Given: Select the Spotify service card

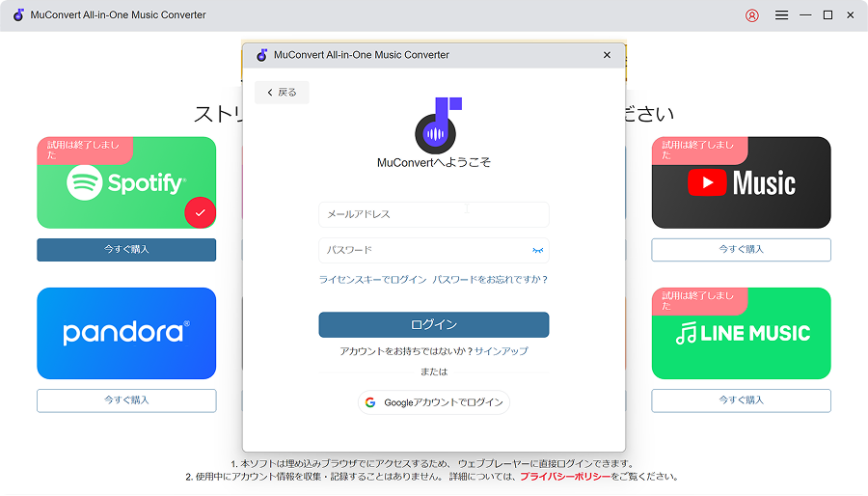Looking at the screenshot, I should 126,182.
